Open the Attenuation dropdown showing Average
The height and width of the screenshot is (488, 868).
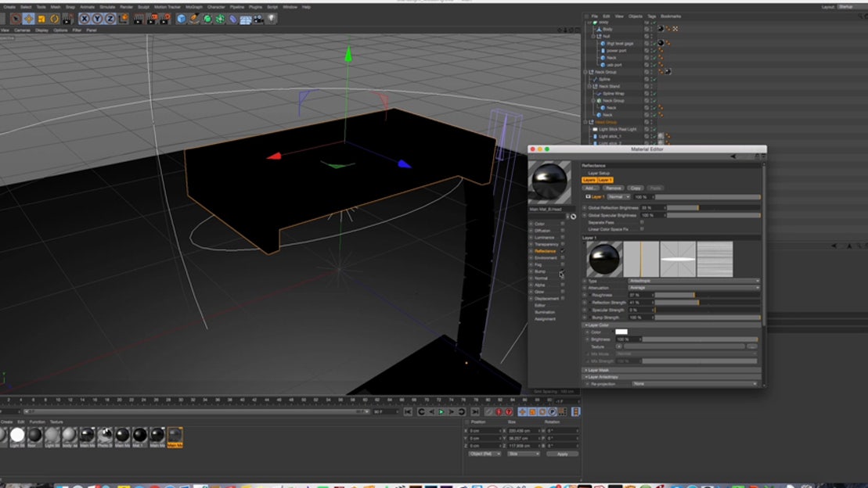click(692, 287)
